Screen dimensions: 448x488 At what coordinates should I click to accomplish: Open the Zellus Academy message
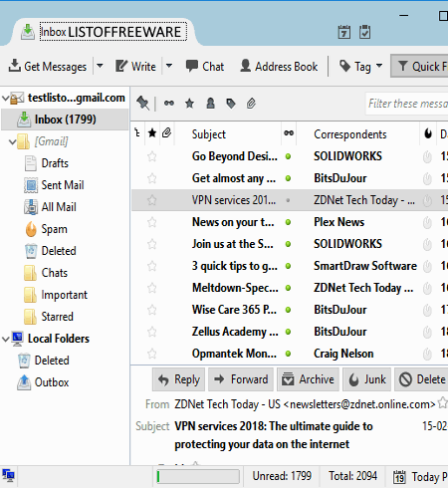(x=235, y=332)
